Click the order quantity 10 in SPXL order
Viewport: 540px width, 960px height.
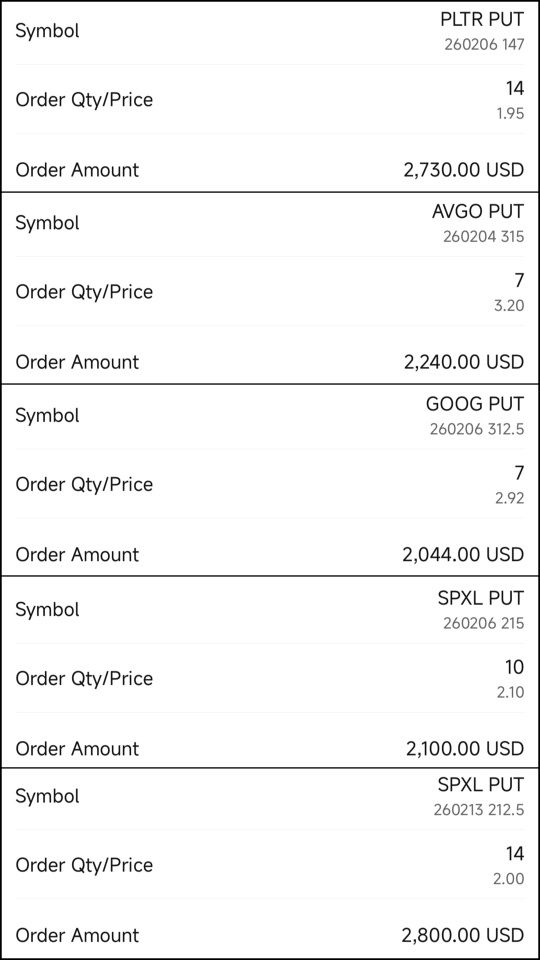pyautogui.click(x=515, y=667)
